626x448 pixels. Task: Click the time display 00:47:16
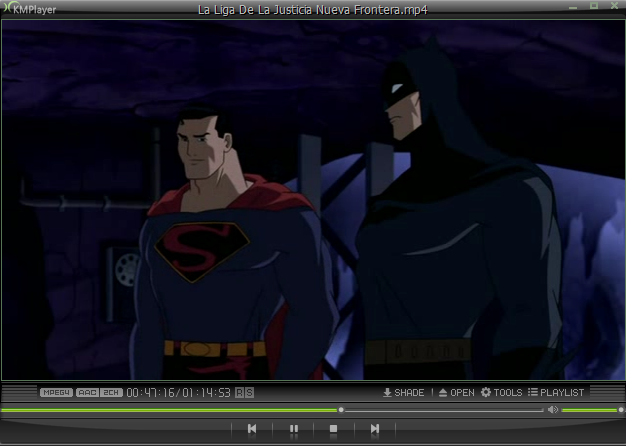pos(153,393)
